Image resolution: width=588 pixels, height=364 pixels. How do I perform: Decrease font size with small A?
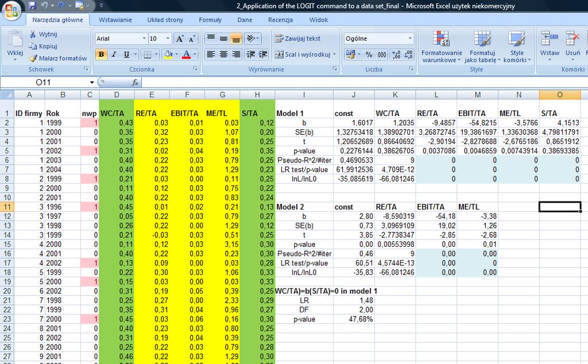[x=192, y=38]
